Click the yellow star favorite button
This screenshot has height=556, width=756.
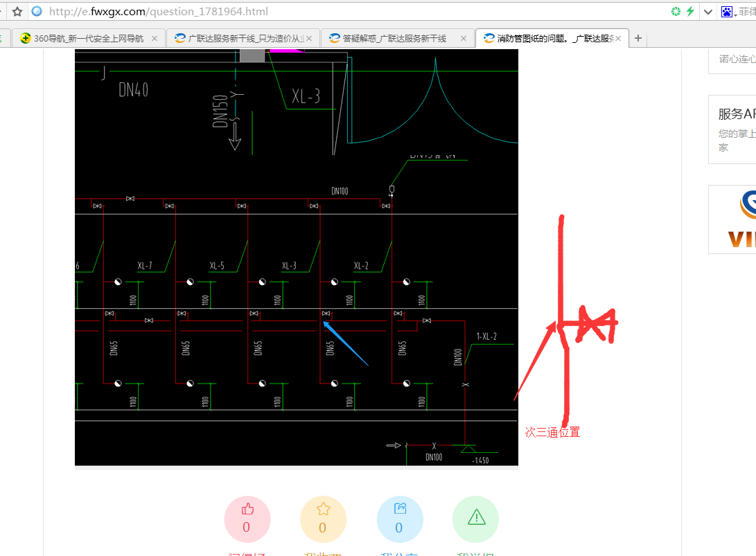323,519
